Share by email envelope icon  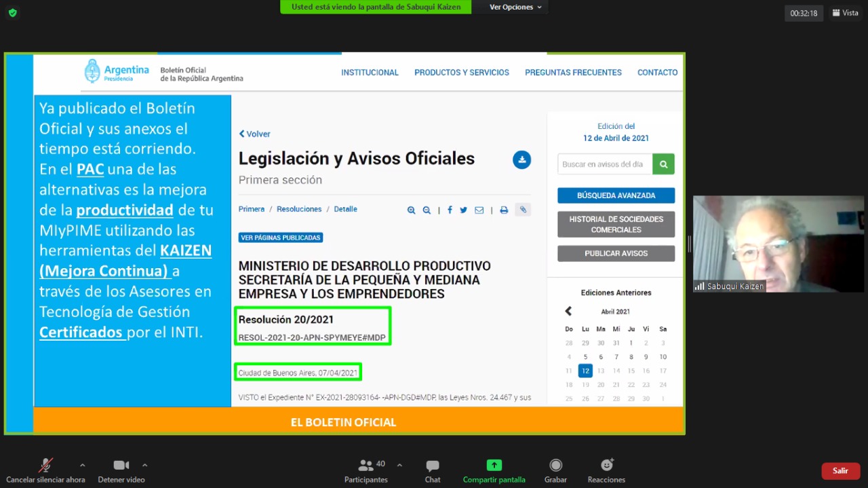[479, 210]
